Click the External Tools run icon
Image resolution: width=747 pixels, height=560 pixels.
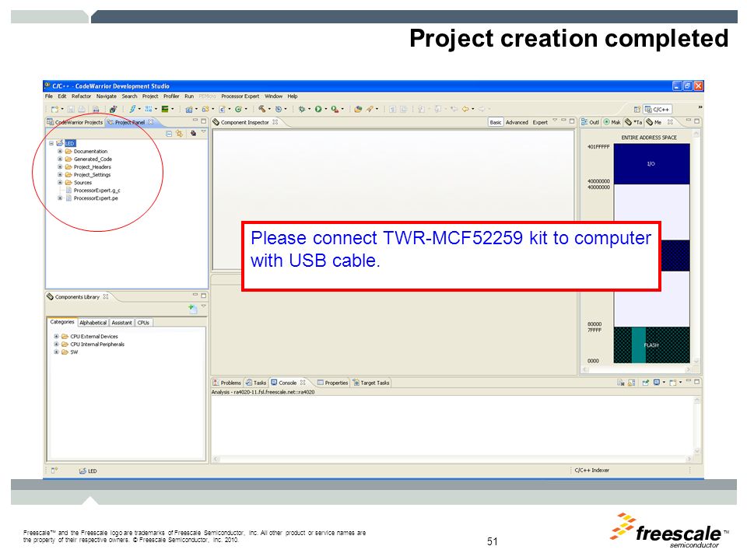(x=335, y=109)
